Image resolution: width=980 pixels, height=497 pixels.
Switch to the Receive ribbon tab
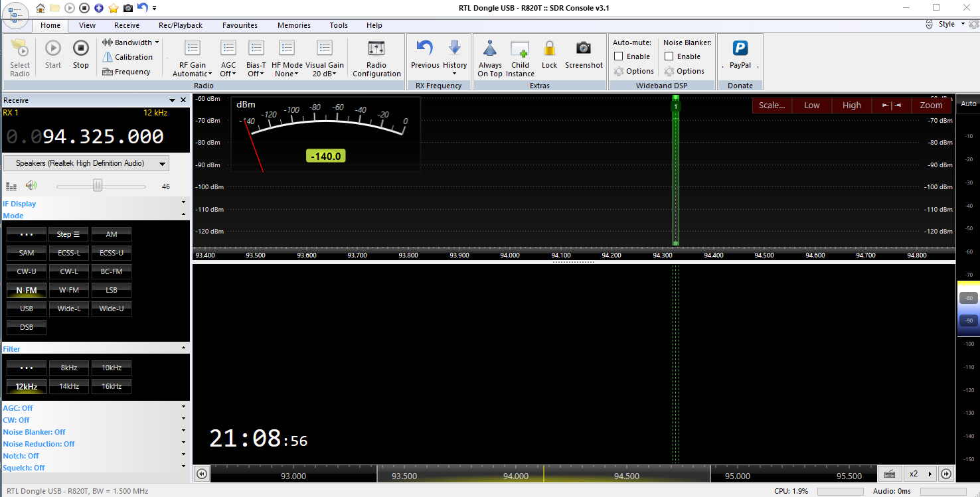[x=126, y=25]
